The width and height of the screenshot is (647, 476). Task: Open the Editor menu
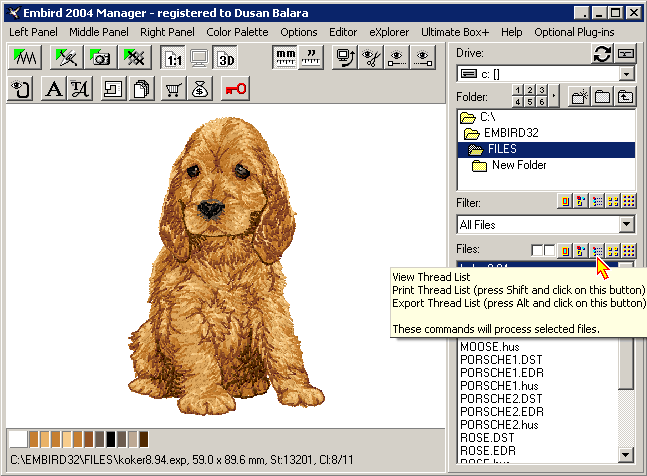(343, 32)
